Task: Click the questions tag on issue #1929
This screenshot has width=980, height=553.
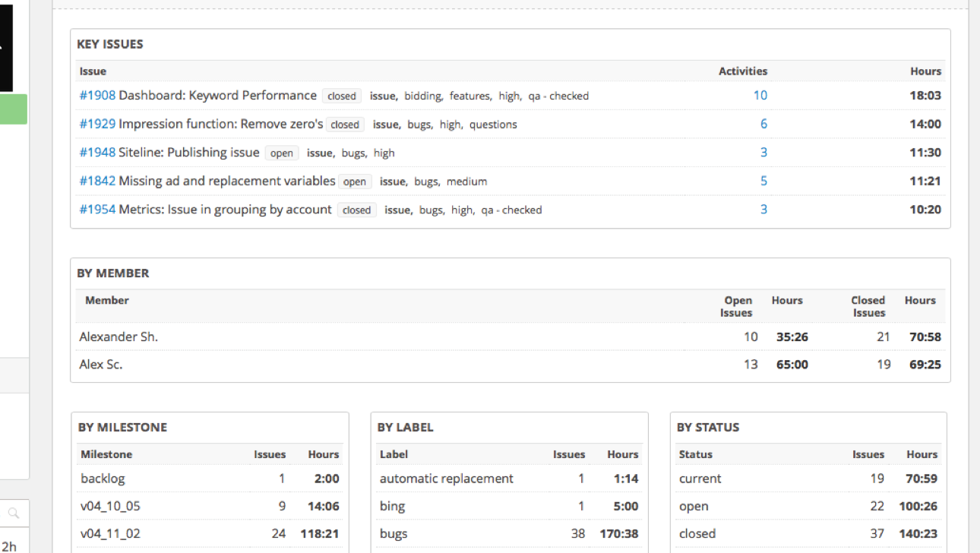Action: pyautogui.click(x=493, y=125)
